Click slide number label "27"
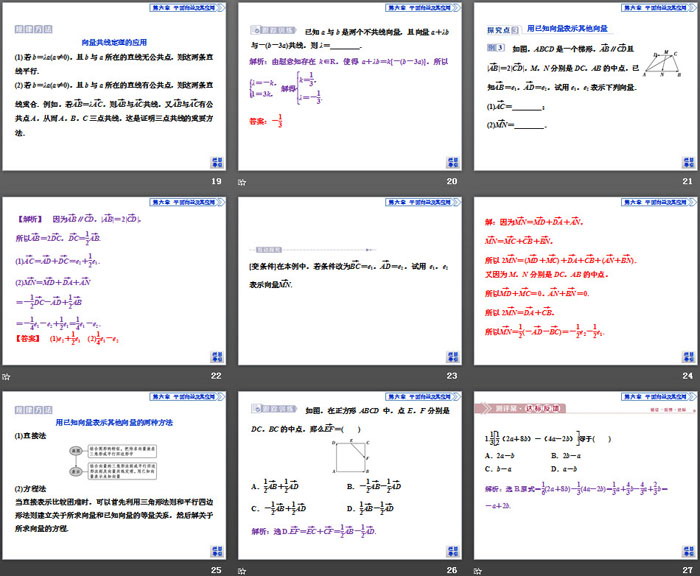This screenshot has height=576, width=700. [688, 570]
